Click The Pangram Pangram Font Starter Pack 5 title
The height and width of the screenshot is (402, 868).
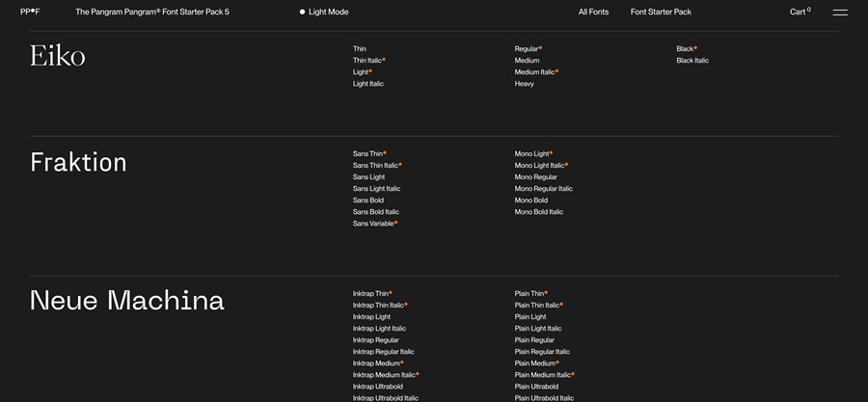[x=152, y=12]
